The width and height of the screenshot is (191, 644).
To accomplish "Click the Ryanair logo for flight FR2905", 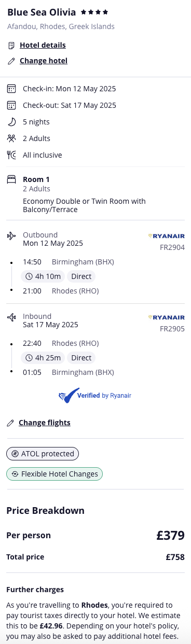I will point(166,317).
